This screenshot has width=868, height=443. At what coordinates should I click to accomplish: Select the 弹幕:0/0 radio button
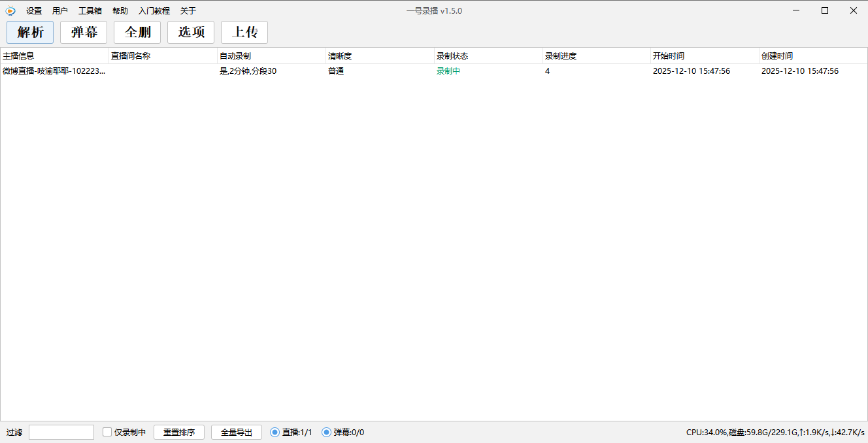325,432
